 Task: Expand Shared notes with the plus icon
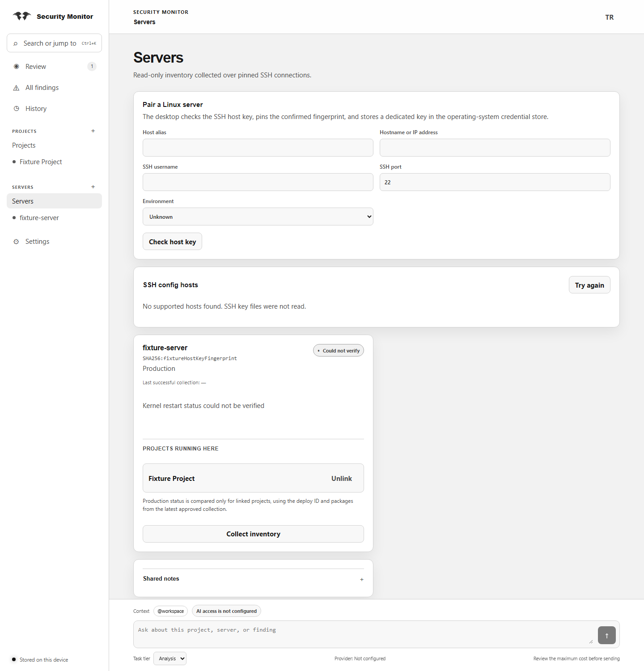tap(362, 579)
